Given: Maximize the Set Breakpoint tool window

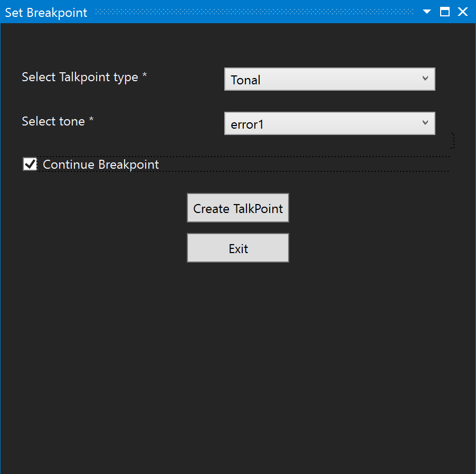Looking at the screenshot, I should pyautogui.click(x=445, y=12).
